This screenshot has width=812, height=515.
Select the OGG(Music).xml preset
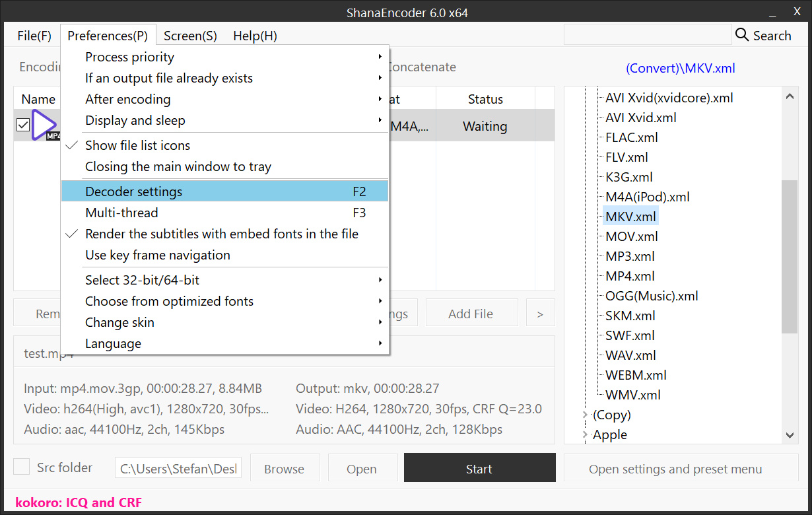(x=652, y=296)
